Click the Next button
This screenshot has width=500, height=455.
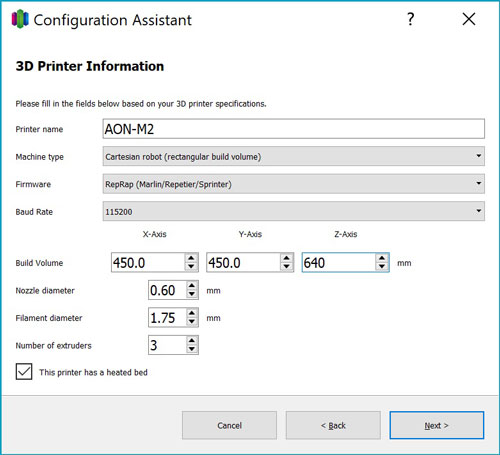click(437, 425)
